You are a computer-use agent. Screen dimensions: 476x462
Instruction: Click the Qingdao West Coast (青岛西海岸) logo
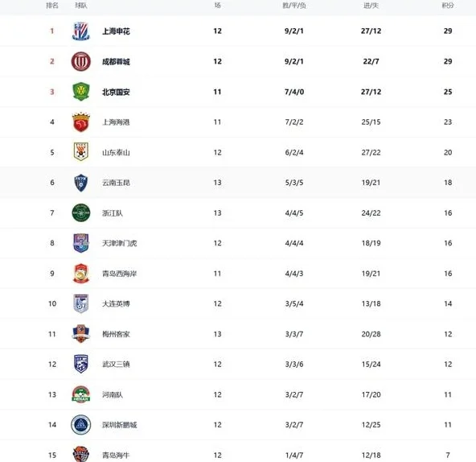tap(80, 273)
